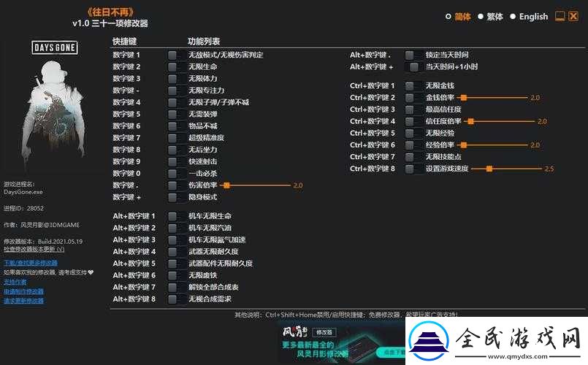Screen dimensions: 588x365
Task: Click the Days Gone cover art image
Action: (55, 104)
